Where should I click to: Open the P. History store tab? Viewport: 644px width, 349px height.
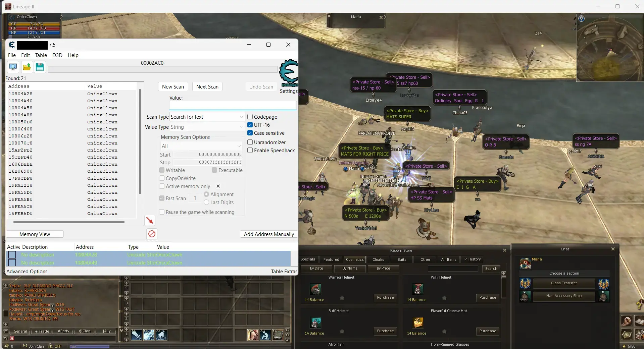coord(473,259)
